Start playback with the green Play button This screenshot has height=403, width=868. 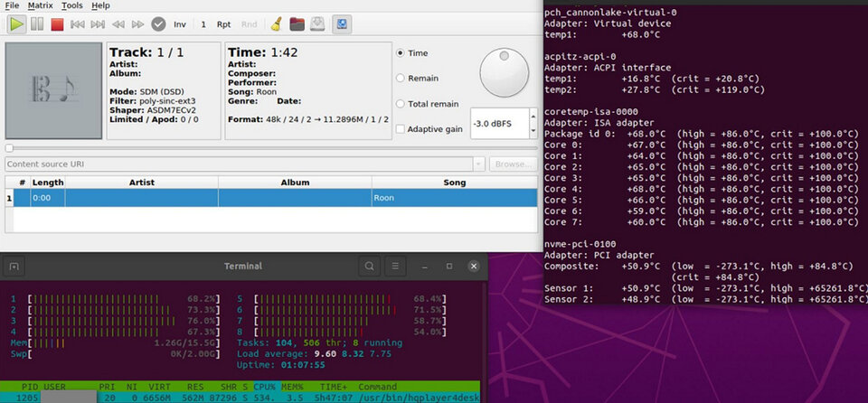pyautogui.click(x=16, y=24)
